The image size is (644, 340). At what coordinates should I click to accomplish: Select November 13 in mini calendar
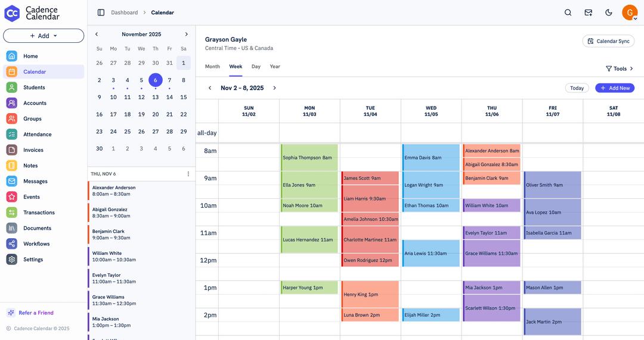(155, 97)
